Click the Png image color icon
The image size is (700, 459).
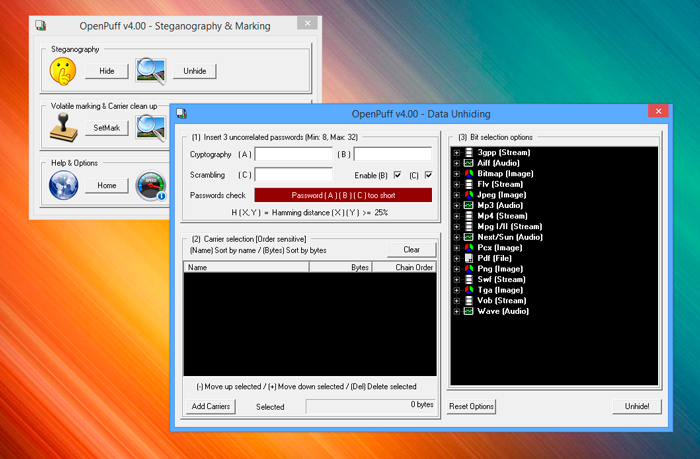468,269
